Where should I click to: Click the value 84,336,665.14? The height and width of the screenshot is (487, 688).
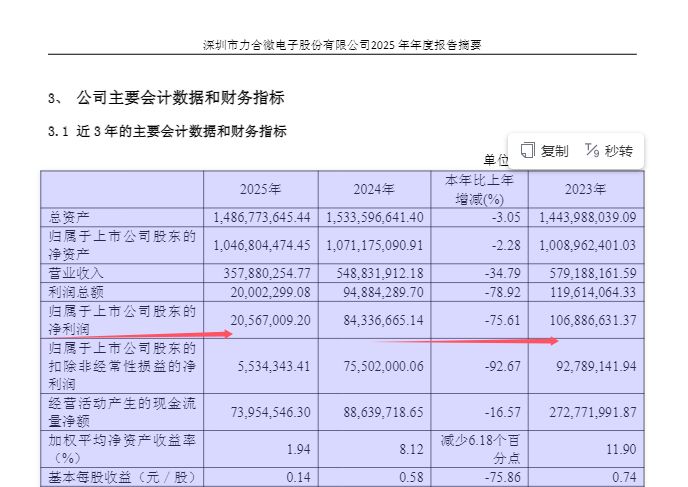pyautogui.click(x=383, y=320)
